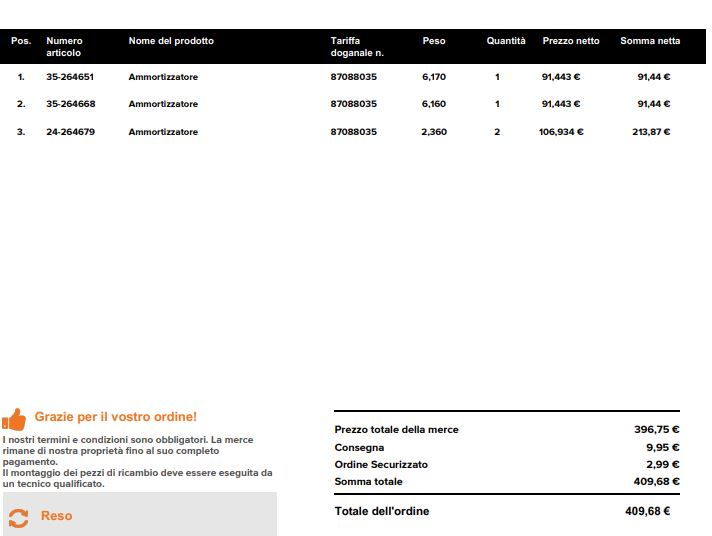
Task: Select the Totale dell'ordine amount 409,68 €
Action: (x=648, y=511)
